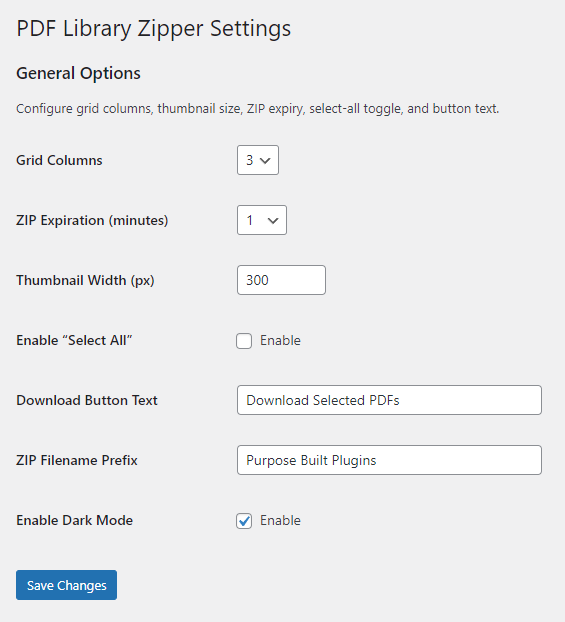Click the General Options section heading

pos(78,74)
